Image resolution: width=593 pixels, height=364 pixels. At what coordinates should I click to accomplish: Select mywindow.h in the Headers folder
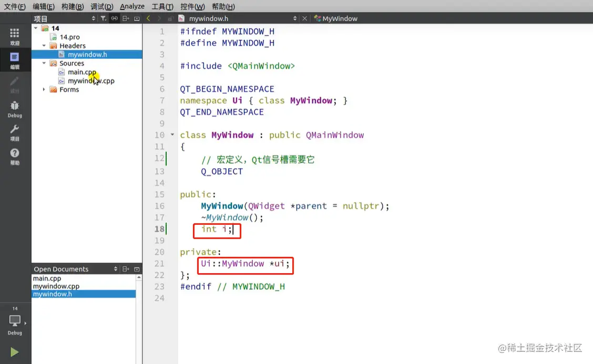pyautogui.click(x=87, y=55)
